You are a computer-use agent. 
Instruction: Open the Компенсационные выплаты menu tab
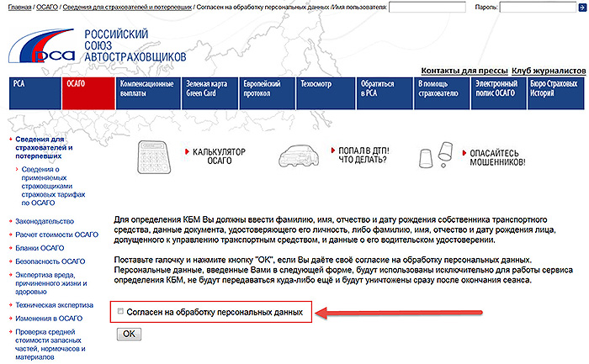point(146,93)
